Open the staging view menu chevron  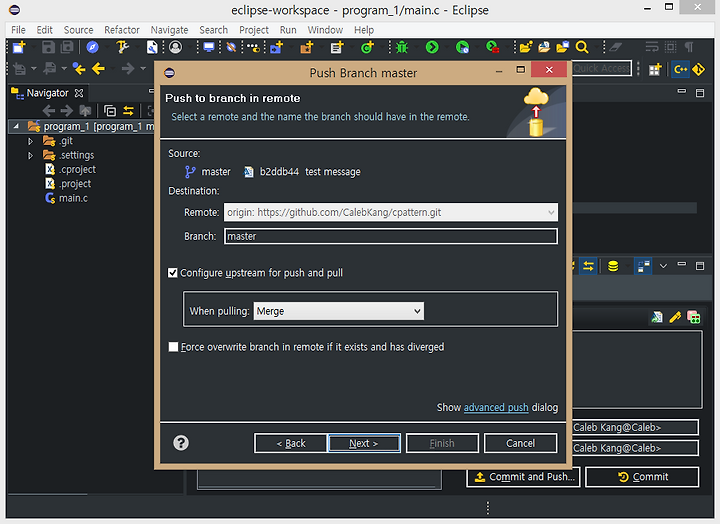[x=663, y=266]
